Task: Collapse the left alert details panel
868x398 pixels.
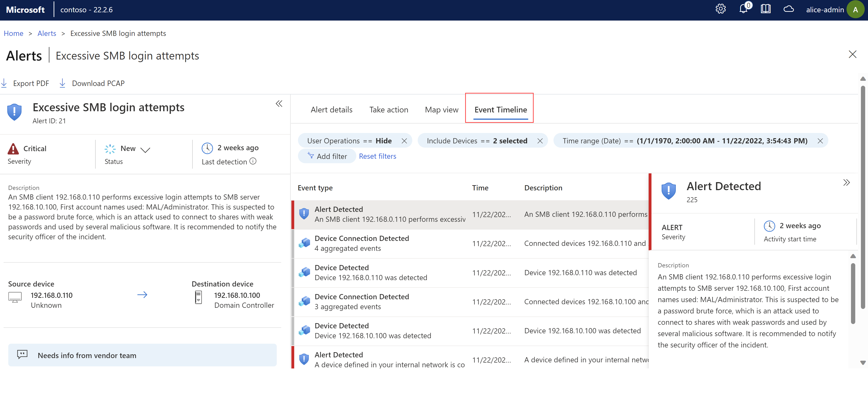Action: pos(280,104)
